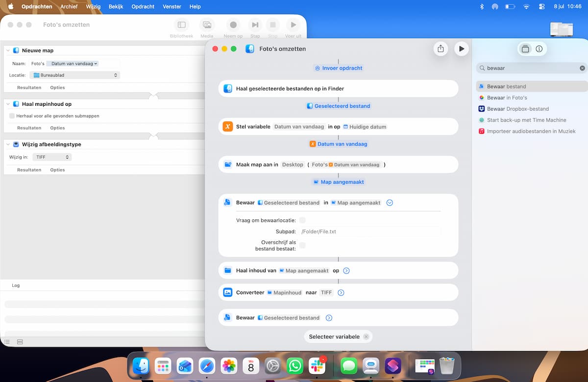The width and height of the screenshot is (588, 382).
Task: Open the Opdracht menu
Action: (x=143, y=6)
